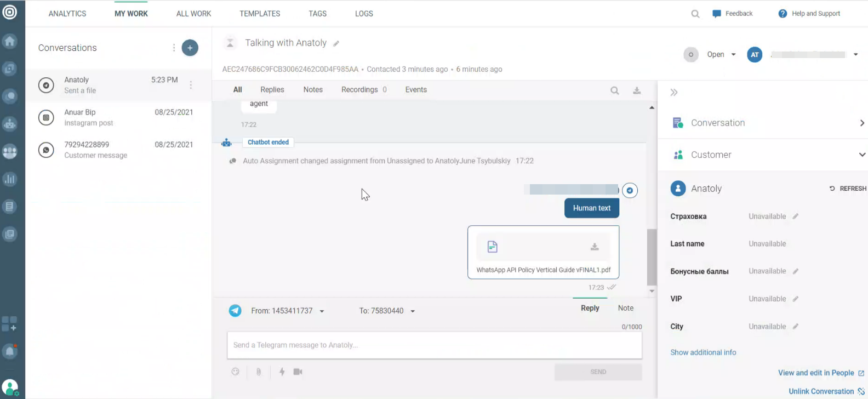
Task: Click the conversation scrollbar thumb
Action: click(x=652, y=256)
